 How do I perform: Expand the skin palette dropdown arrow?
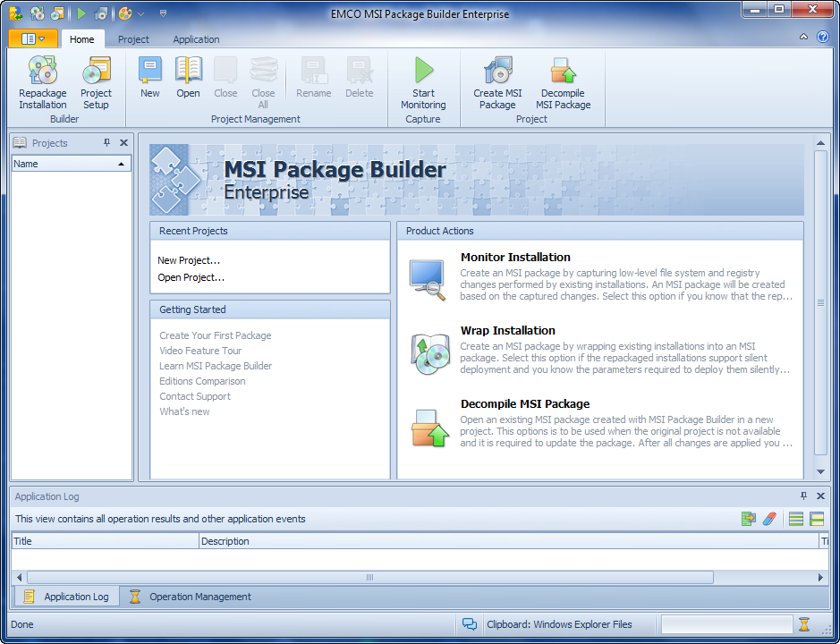coord(140,14)
